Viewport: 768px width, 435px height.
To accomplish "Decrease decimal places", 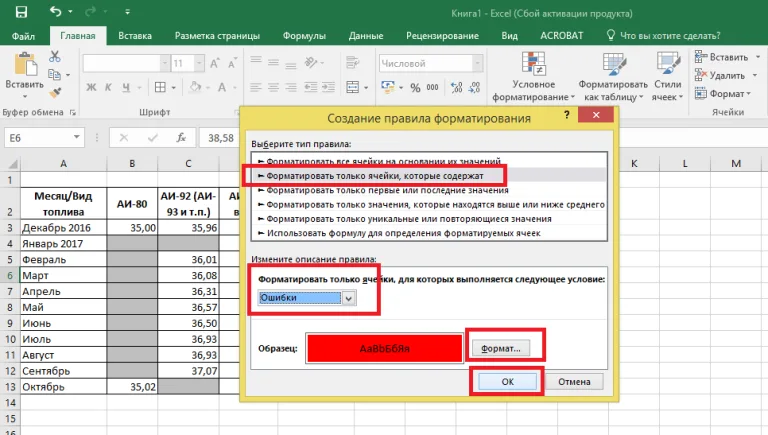I will (474, 87).
